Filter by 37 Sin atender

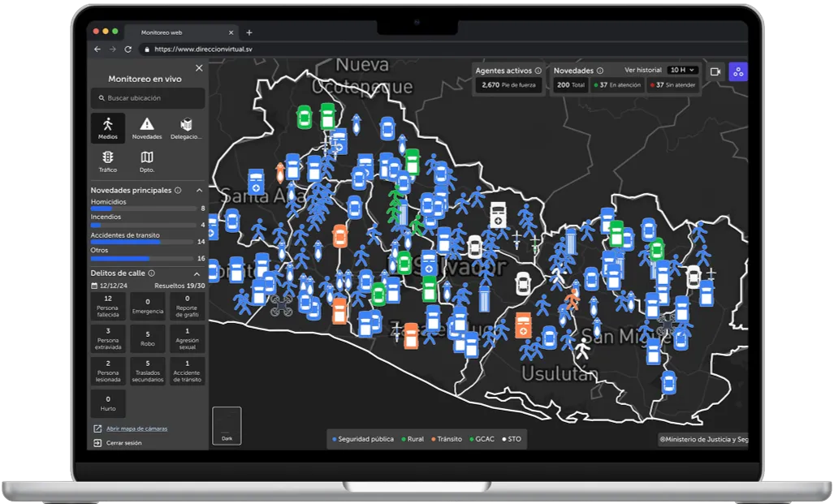point(673,85)
